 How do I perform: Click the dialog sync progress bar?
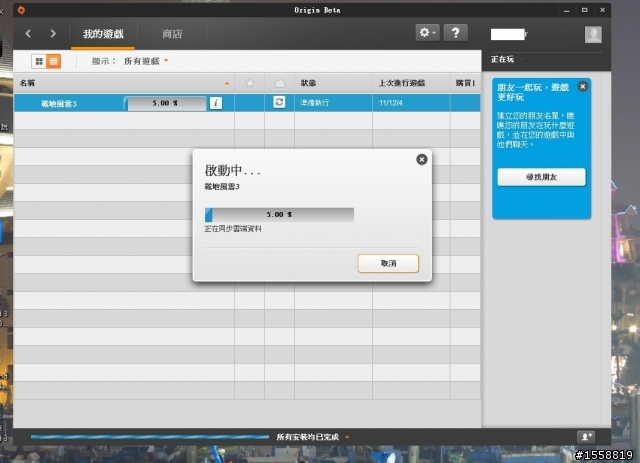click(279, 214)
